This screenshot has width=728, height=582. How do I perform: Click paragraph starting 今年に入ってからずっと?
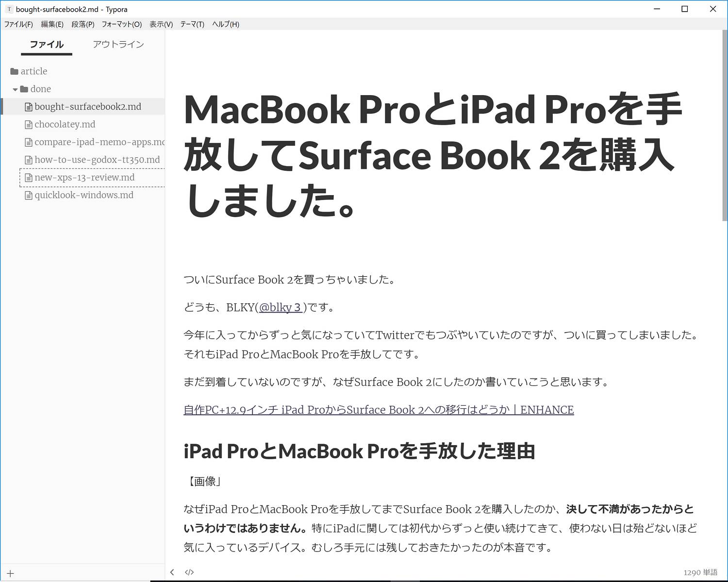tap(441, 345)
